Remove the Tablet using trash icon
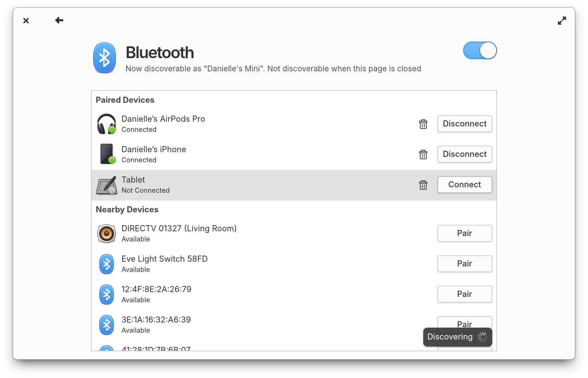The height and width of the screenshot is (378, 588). click(x=423, y=185)
